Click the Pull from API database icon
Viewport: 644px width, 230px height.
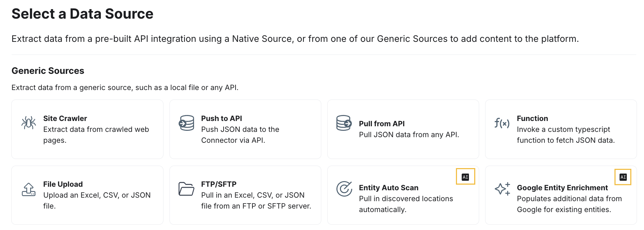(x=344, y=123)
